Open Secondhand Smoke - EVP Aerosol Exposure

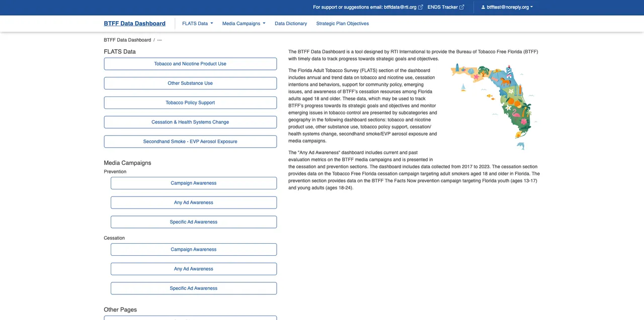tap(190, 142)
